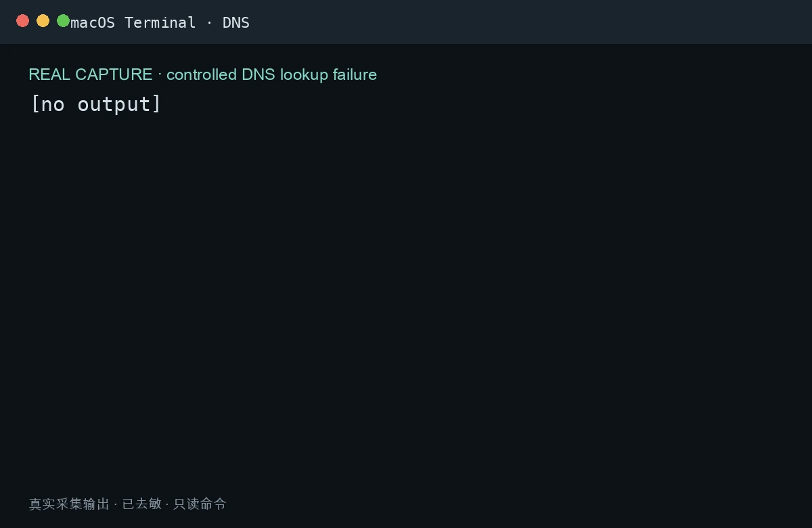Click the word "failure" in the header
Screen dimensions: 812x528
(x=355, y=74)
